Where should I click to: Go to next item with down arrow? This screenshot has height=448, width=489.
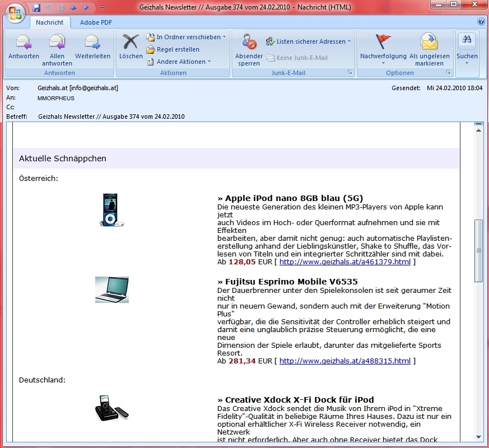click(86, 8)
